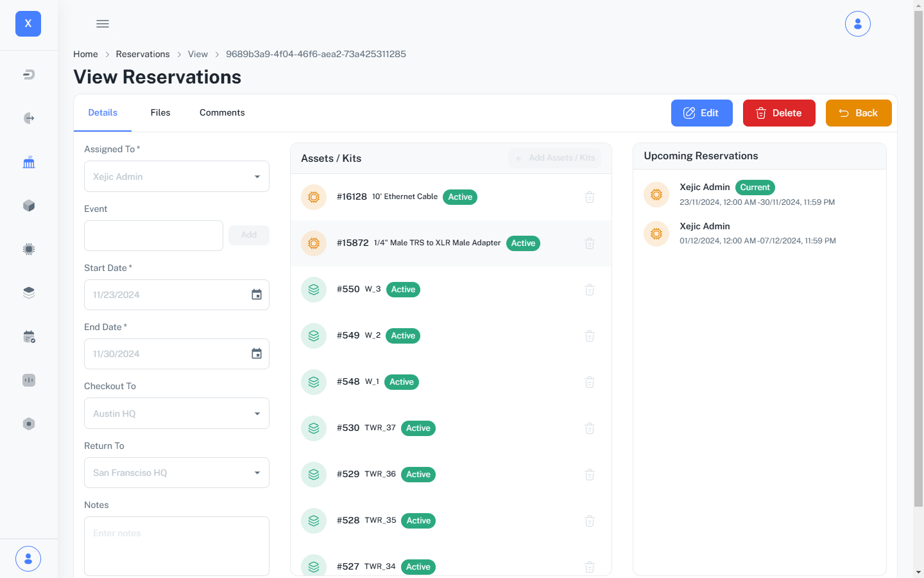
Task: Open the hamburger menu icon
Action: [x=103, y=24]
